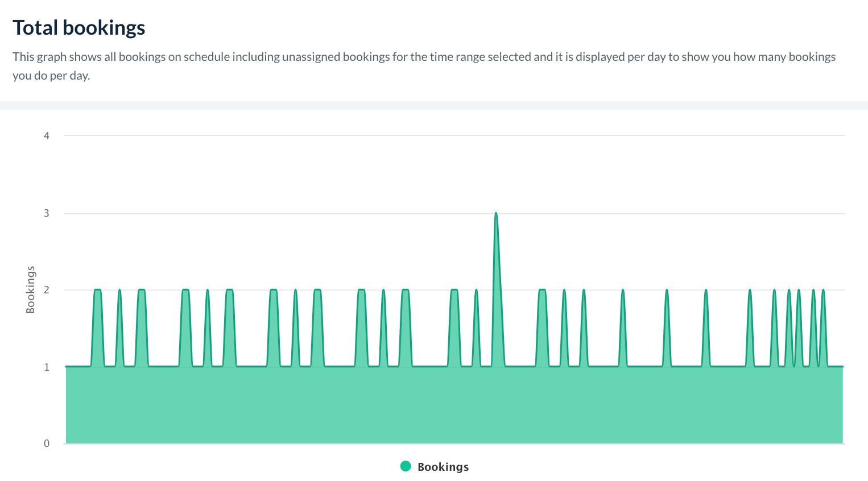Toggle the Bookings series legend label
868x481 pixels.
(x=443, y=467)
